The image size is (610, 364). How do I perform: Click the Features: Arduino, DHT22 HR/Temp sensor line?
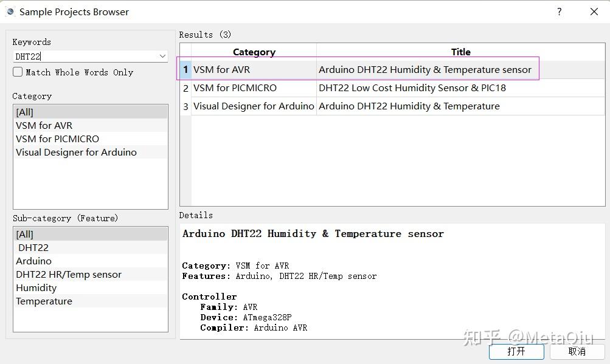(279, 276)
